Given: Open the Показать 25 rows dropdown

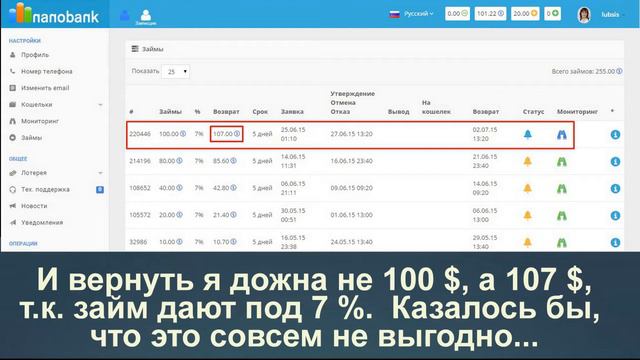Looking at the screenshot, I should pos(176,72).
